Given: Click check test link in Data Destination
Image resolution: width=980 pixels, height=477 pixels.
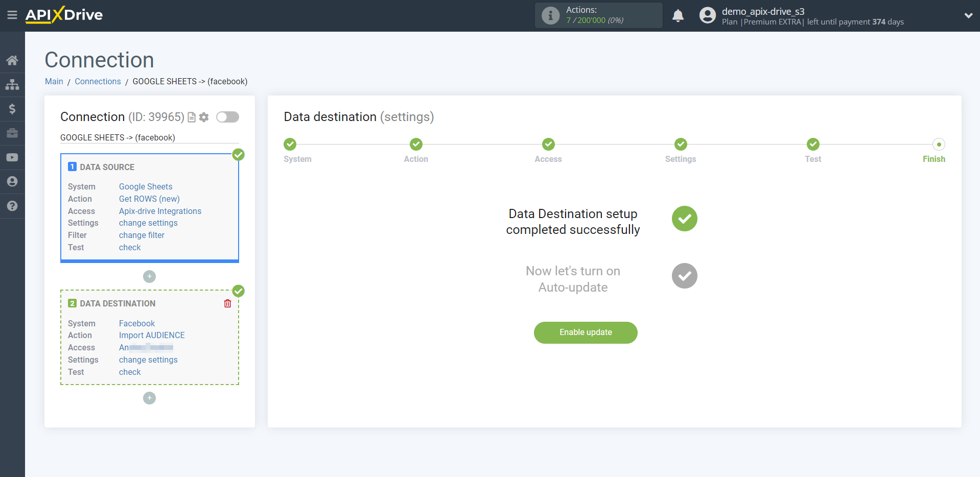Looking at the screenshot, I should pyautogui.click(x=130, y=372).
